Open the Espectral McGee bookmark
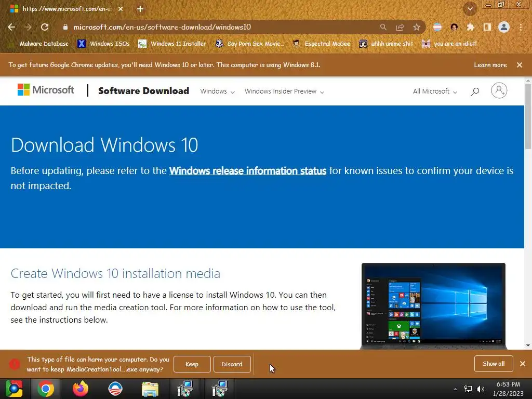Image resolution: width=532 pixels, height=399 pixels. 322,44
